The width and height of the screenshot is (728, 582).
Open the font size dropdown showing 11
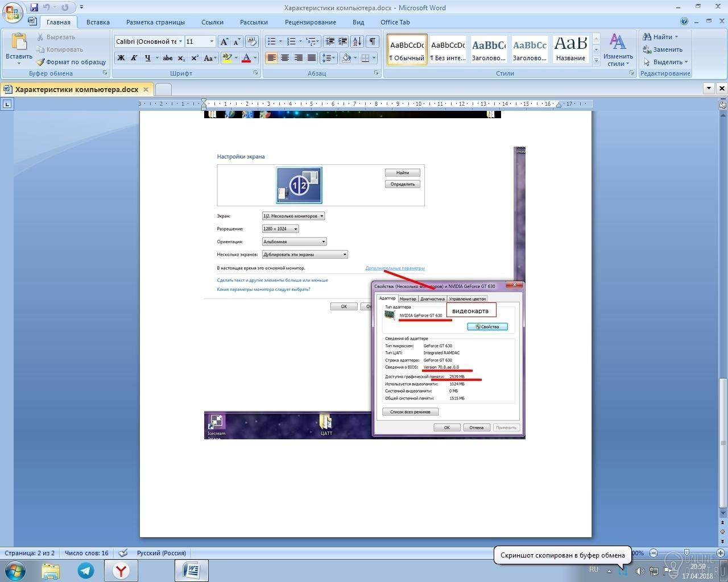[x=212, y=41]
